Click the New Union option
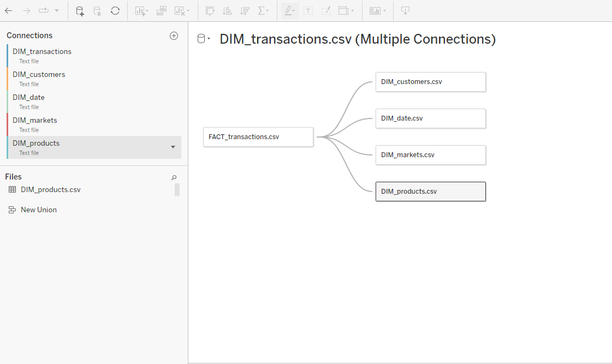Viewport: 612px width, 364px height. tap(38, 210)
